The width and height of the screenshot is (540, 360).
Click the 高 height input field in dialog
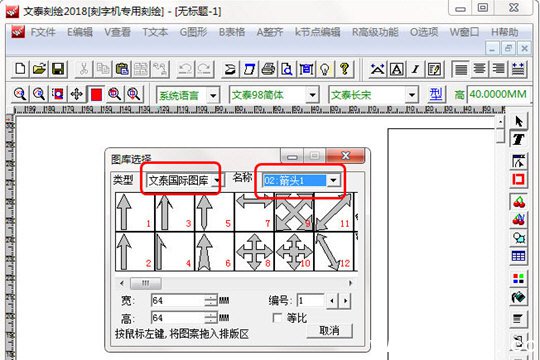tap(178, 317)
